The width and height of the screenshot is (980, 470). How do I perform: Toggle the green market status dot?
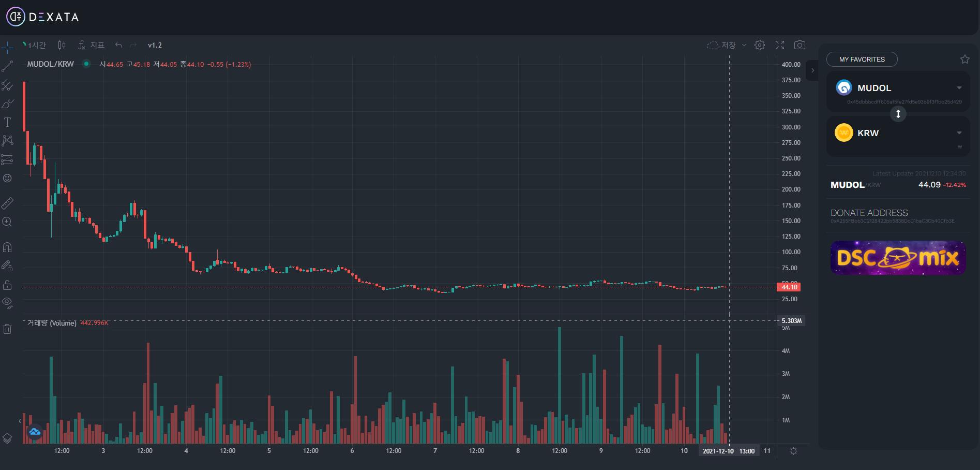tap(86, 64)
